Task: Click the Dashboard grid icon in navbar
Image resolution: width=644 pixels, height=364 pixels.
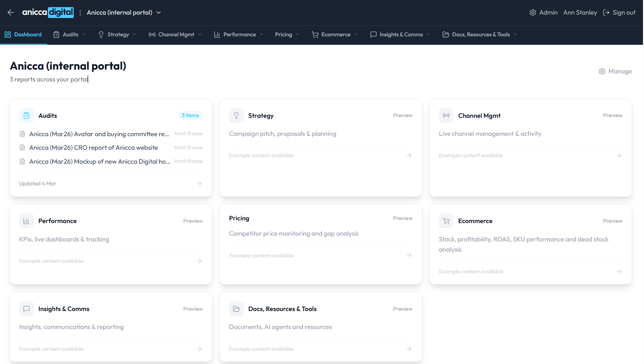Action: coord(8,35)
